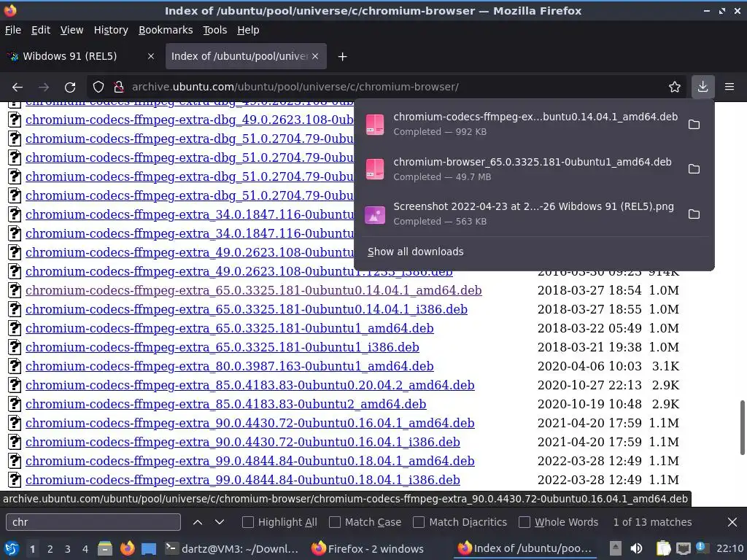Launch Firefox from the taskbar quick-launch icon
Viewport: 747px width, 560px height.
point(127,549)
